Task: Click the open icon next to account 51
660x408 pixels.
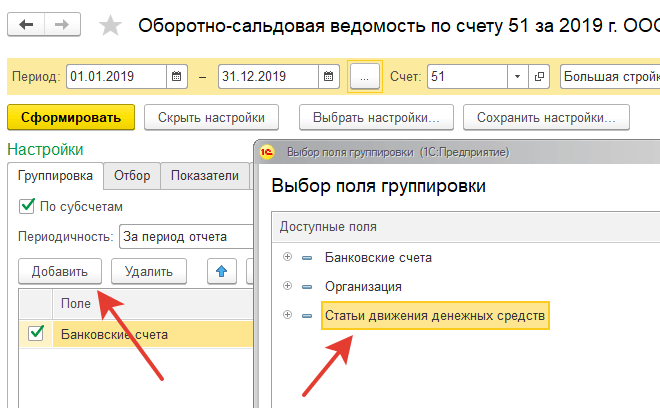Action: click(x=541, y=76)
